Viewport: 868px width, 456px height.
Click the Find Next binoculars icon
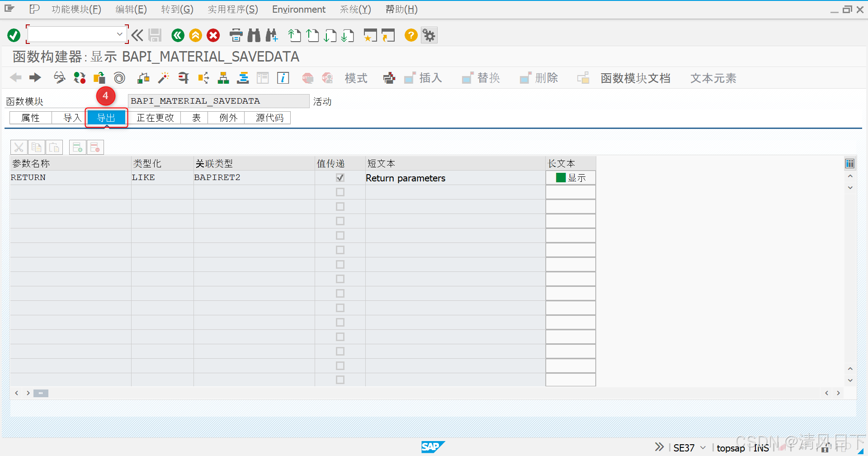[x=272, y=35]
